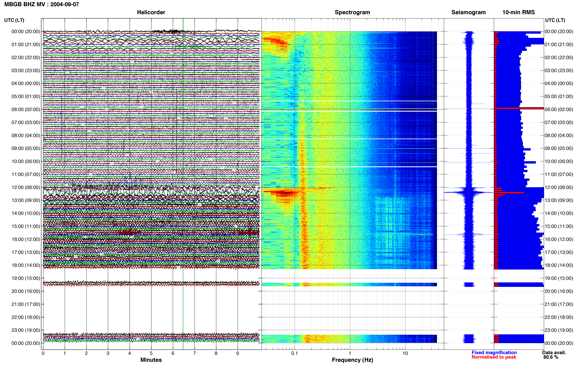The height and width of the screenshot is (368, 588).
Task: Click the spectrogram strip just before 00:00 (20:00) bottom
Action: 349,339
